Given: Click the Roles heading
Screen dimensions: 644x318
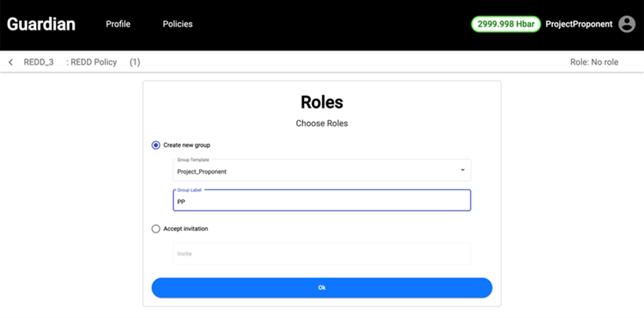Looking at the screenshot, I should pyautogui.click(x=322, y=102).
